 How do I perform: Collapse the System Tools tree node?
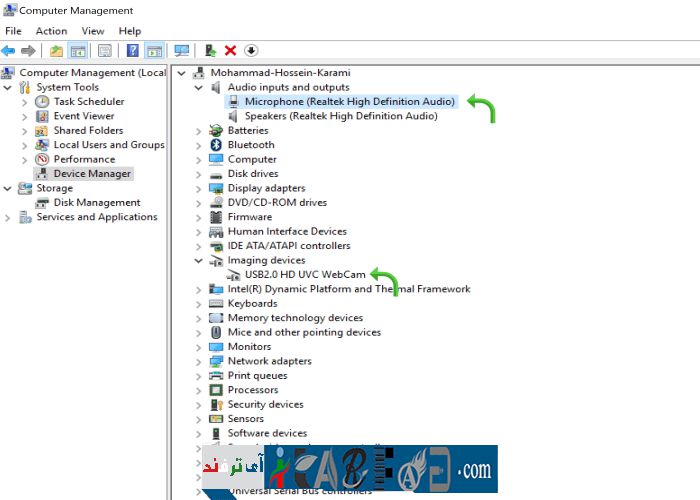pyautogui.click(x=8, y=87)
